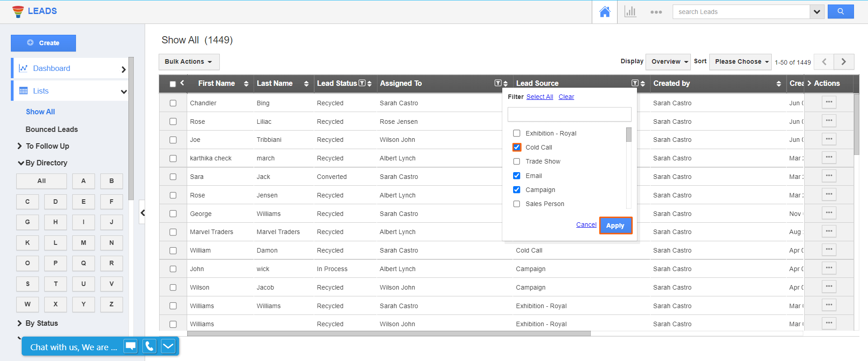Click the phone icon in chat widget

(149, 347)
